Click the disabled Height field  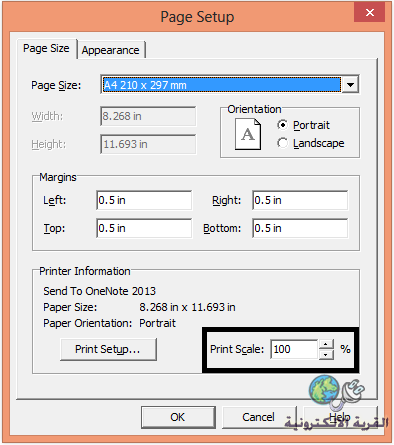pos(148,144)
